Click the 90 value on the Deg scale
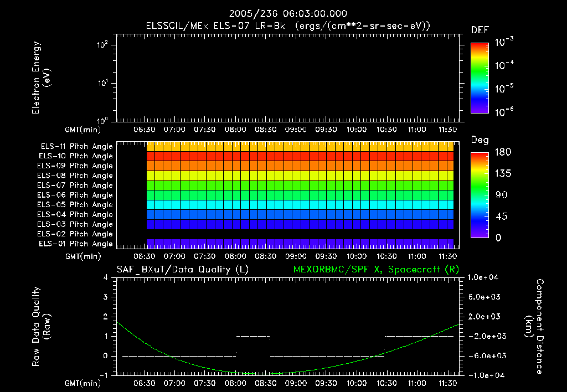Screen dimensions: 567x392 (x=502, y=195)
